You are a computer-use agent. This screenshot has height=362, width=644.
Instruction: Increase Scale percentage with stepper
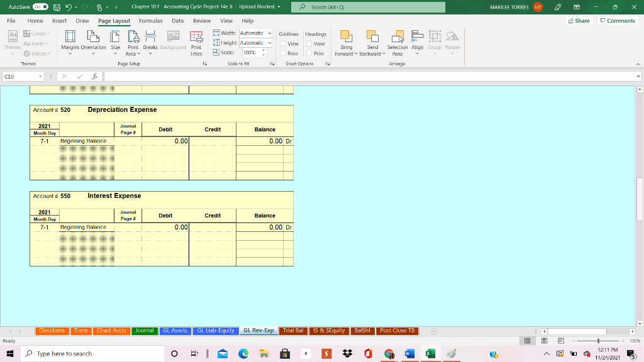[264, 50]
